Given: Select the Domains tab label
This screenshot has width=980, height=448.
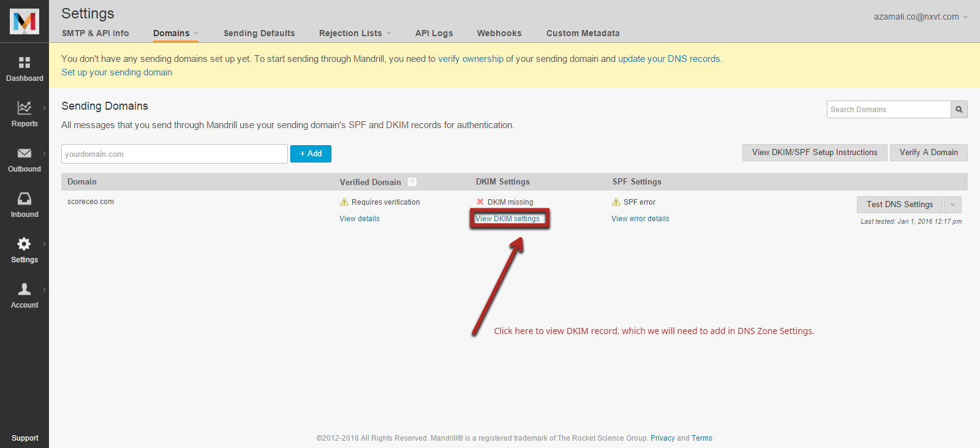Looking at the screenshot, I should click(171, 33).
